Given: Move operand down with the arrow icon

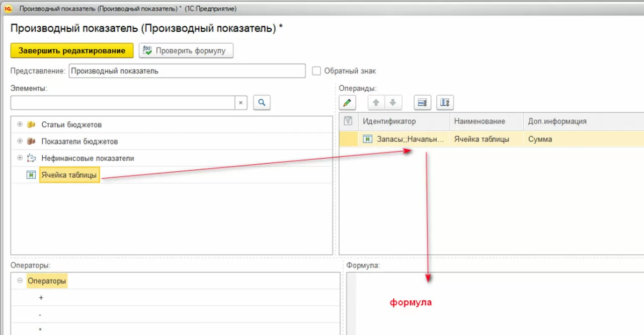Looking at the screenshot, I should [392, 103].
